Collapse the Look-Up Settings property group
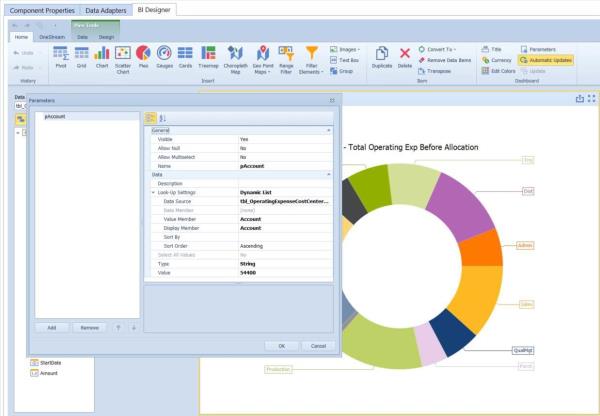 (x=153, y=192)
